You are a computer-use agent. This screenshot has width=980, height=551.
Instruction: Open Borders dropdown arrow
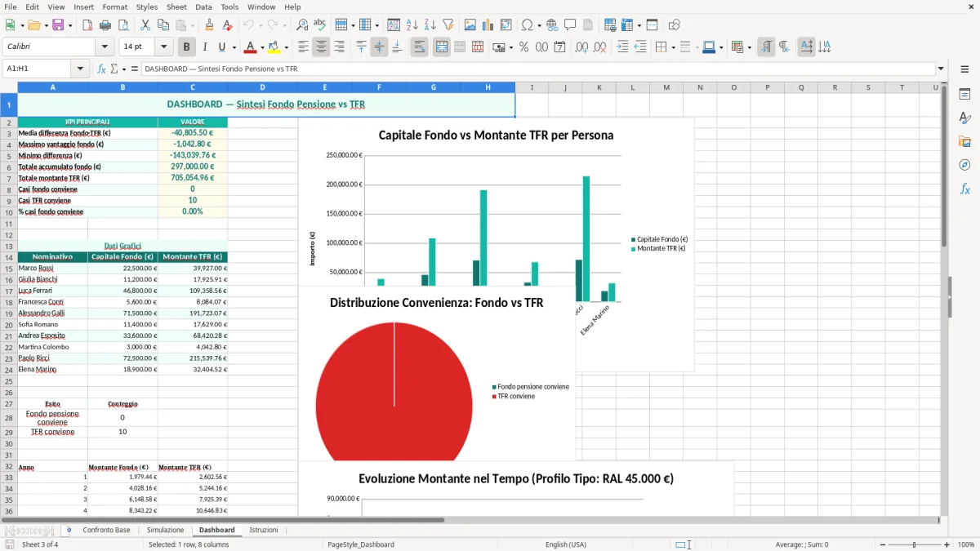click(x=675, y=47)
